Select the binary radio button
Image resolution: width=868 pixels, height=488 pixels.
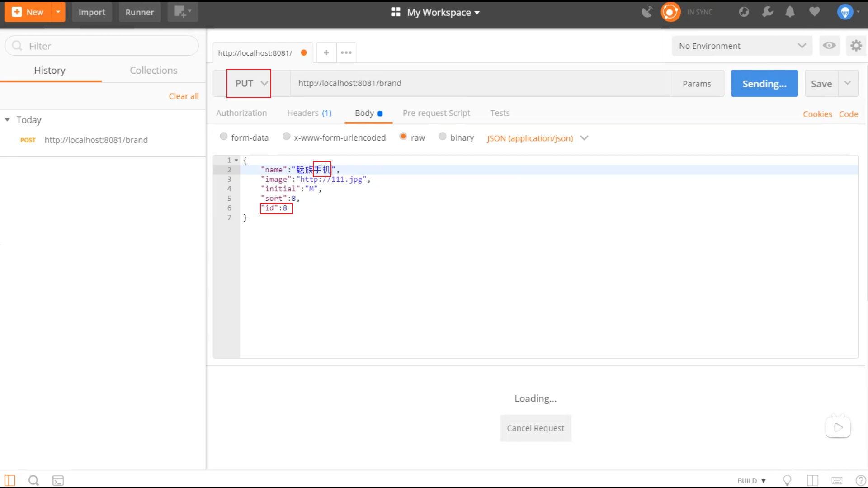(x=443, y=137)
